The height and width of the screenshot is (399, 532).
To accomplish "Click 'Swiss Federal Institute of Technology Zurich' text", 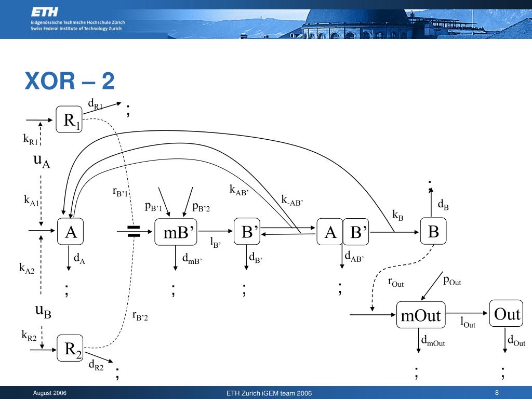I will (x=76, y=29).
